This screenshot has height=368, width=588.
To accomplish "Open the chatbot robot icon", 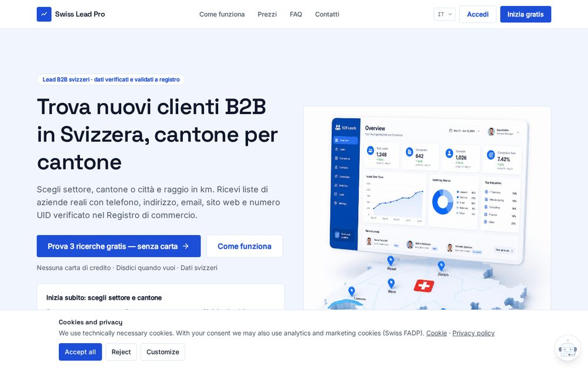I will tap(567, 348).
